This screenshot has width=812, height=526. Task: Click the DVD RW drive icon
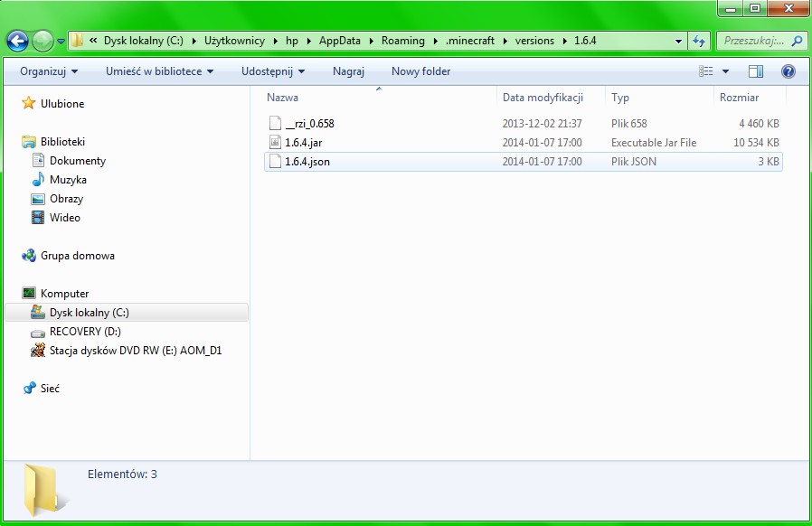point(38,351)
